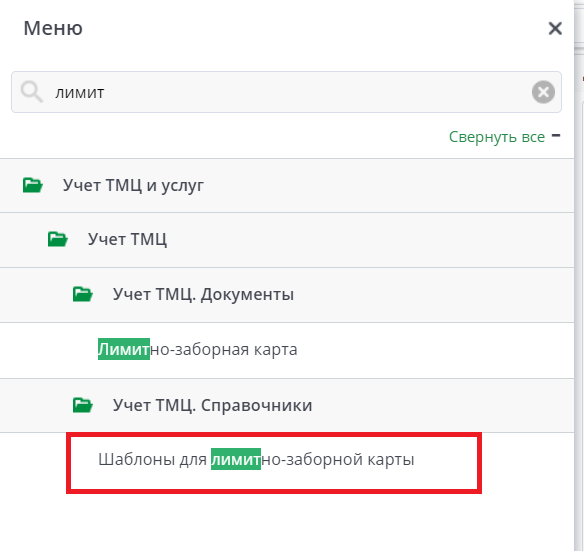Click the minus icon beside Свернуть все

[x=556, y=136]
